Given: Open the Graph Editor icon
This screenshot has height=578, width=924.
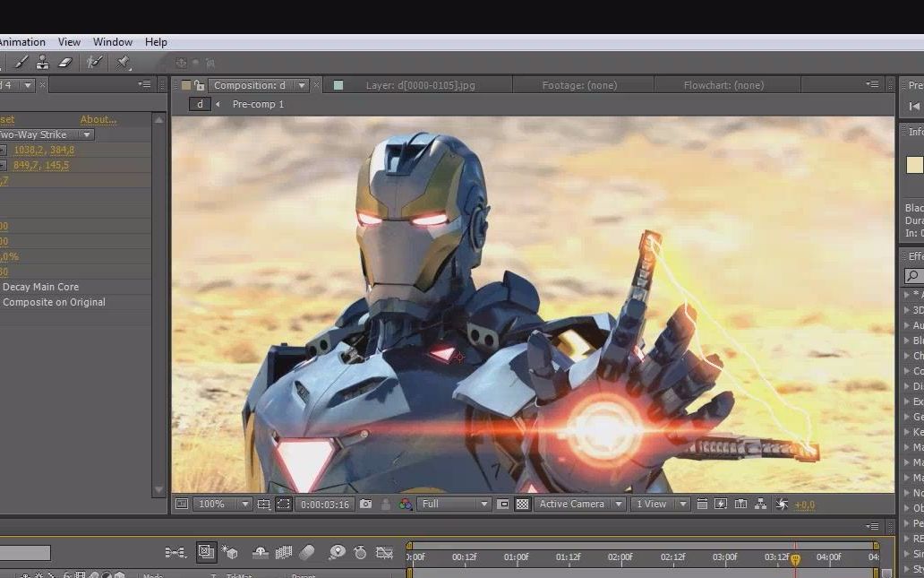Looking at the screenshot, I should point(384,553).
